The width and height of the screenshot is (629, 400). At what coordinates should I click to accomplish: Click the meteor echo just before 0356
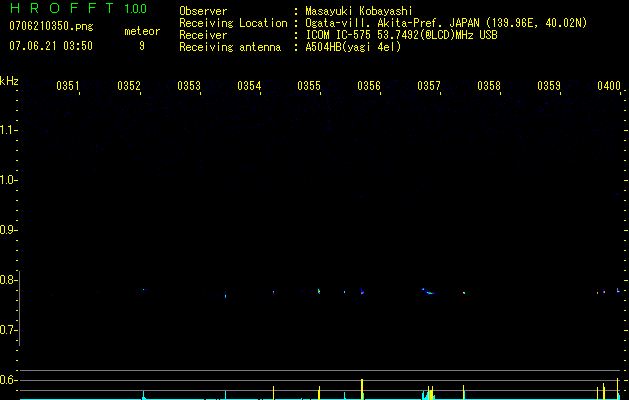coord(362,291)
